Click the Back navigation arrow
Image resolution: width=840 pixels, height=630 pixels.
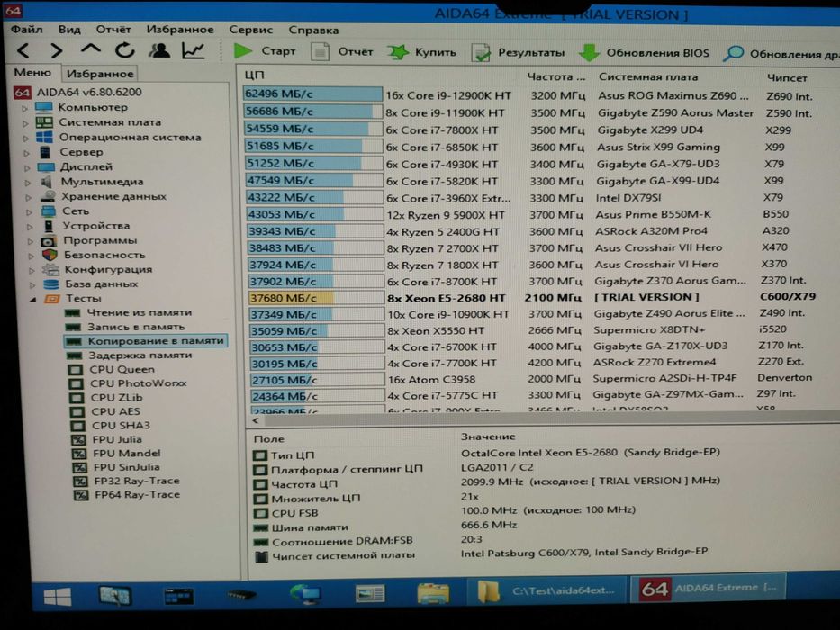coord(24,51)
